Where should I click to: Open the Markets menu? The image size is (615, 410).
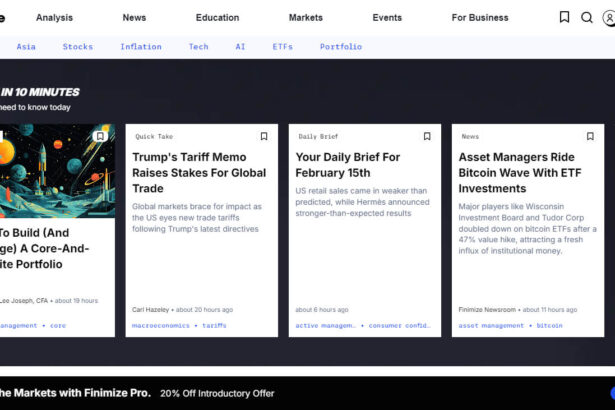click(306, 18)
